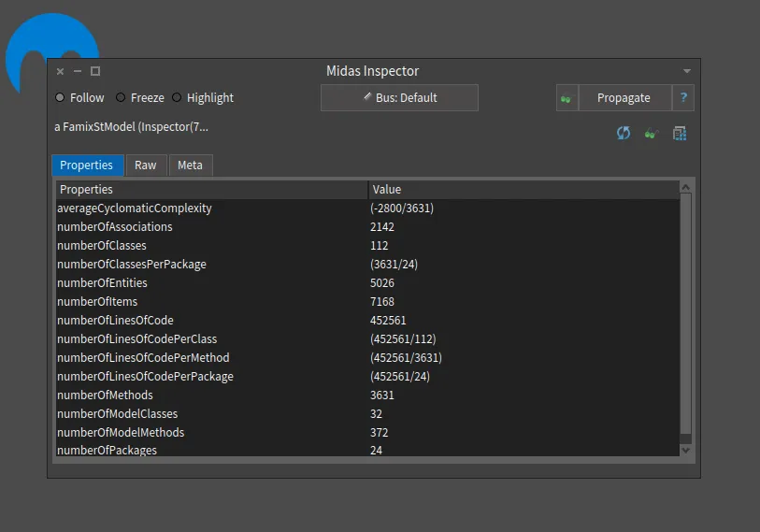This screenshot has width=760, height=532.
Task: Click the value 5026
Action: [x=382, y=283]
